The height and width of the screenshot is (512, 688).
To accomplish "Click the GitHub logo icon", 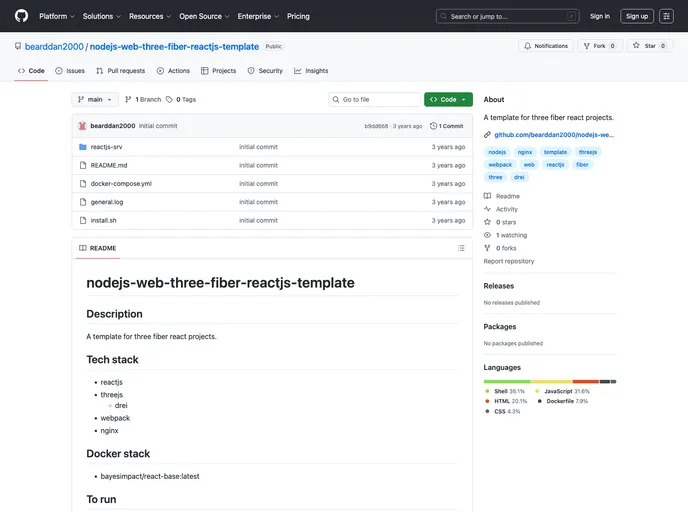I will pyautogui.click(x=21, y=16).
